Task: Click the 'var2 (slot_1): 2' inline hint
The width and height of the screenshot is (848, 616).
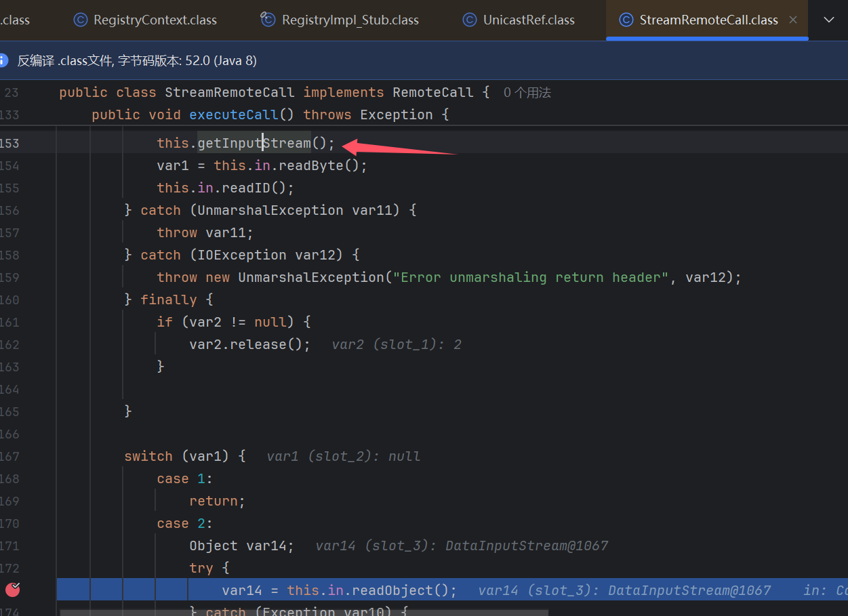Action: click(x=397, y=344)
